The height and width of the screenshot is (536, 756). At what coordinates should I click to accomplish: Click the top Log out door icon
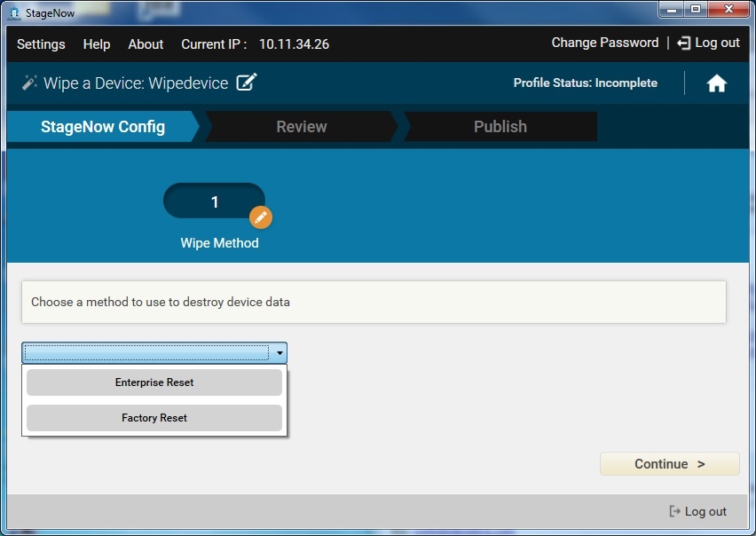click(683, 43)
